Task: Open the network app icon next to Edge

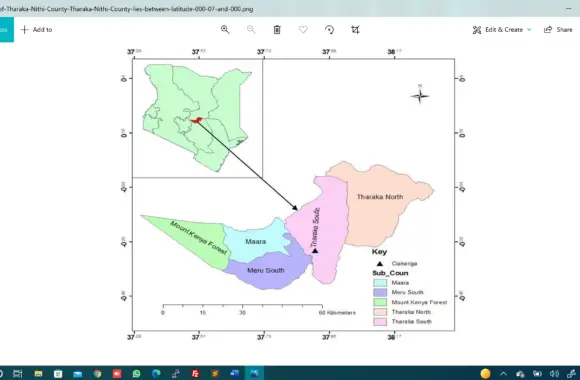Action: (176, 374)
